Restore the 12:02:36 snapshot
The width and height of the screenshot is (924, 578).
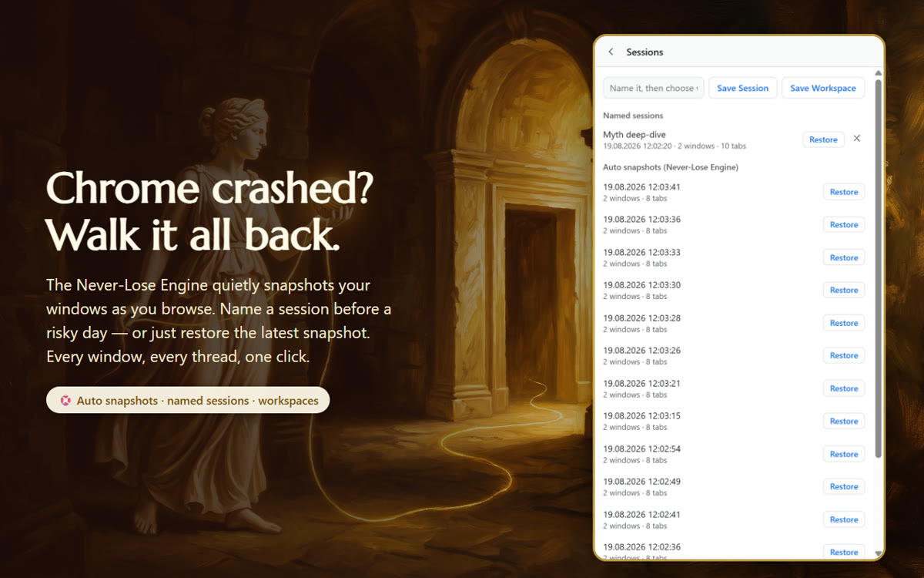pyautogui.click(x=844, y=552)
